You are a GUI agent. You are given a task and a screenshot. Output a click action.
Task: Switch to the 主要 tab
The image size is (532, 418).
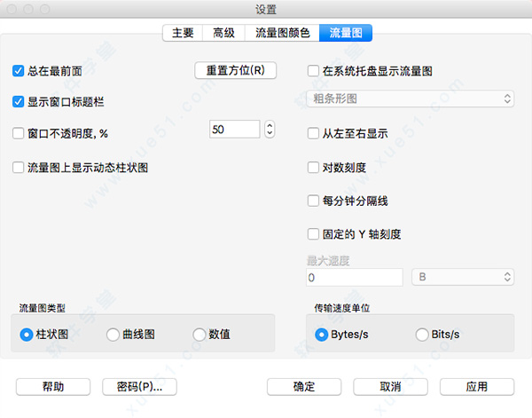pos(182,34)
